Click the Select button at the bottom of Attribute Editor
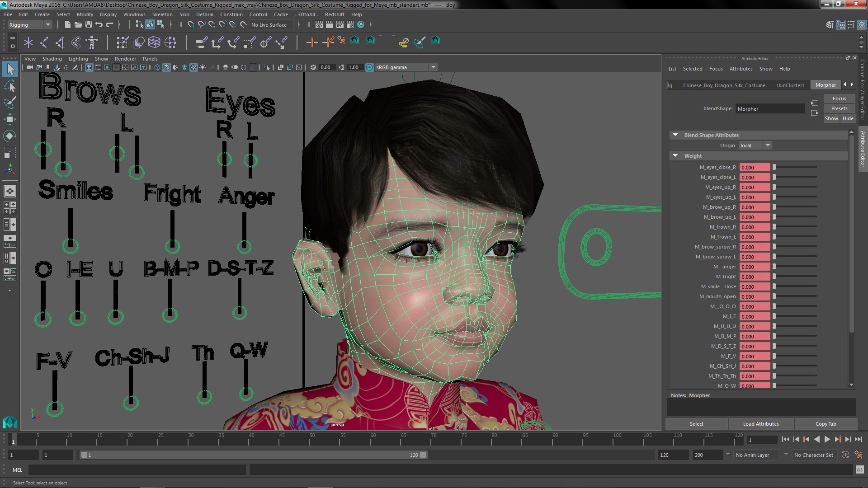This screenshot has height=488, width=868. point(696,424)
